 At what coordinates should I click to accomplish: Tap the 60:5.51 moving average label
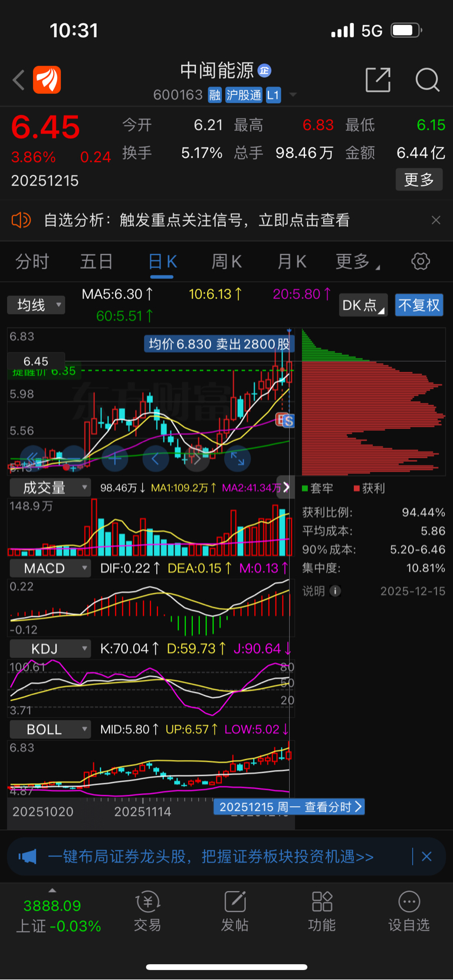tap(124, 316)
